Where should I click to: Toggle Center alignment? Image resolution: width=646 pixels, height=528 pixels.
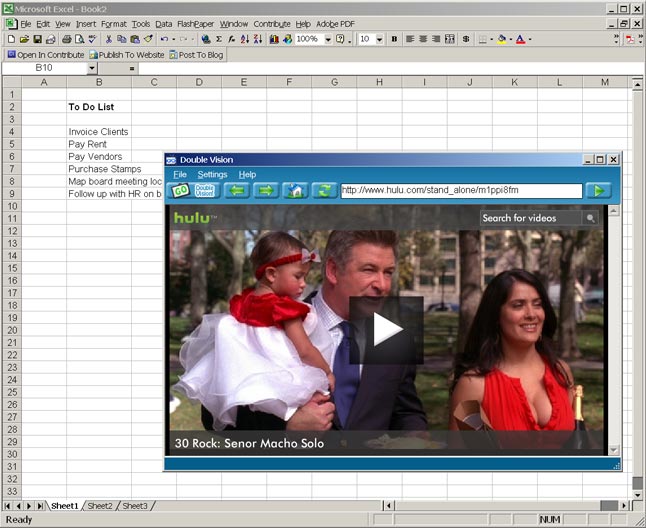click(x=423, y=39)
